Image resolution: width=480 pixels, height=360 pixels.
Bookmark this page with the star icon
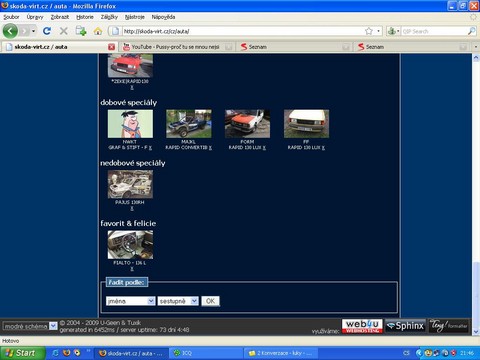click(x=369, y=31)
